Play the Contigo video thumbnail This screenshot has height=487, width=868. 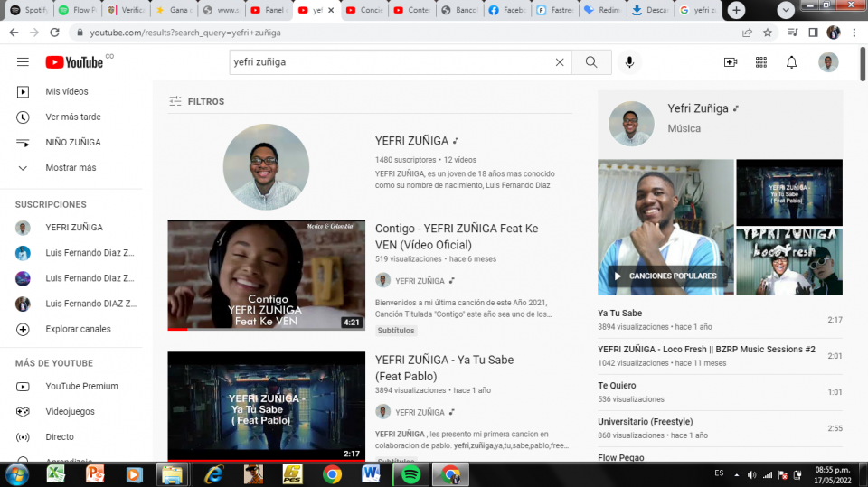click(266, 276)
